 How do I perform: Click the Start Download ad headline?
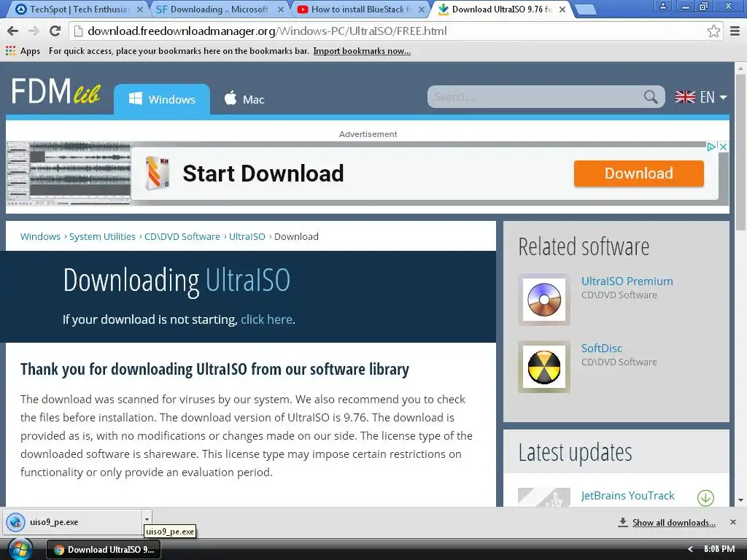(x=263, y=174)
